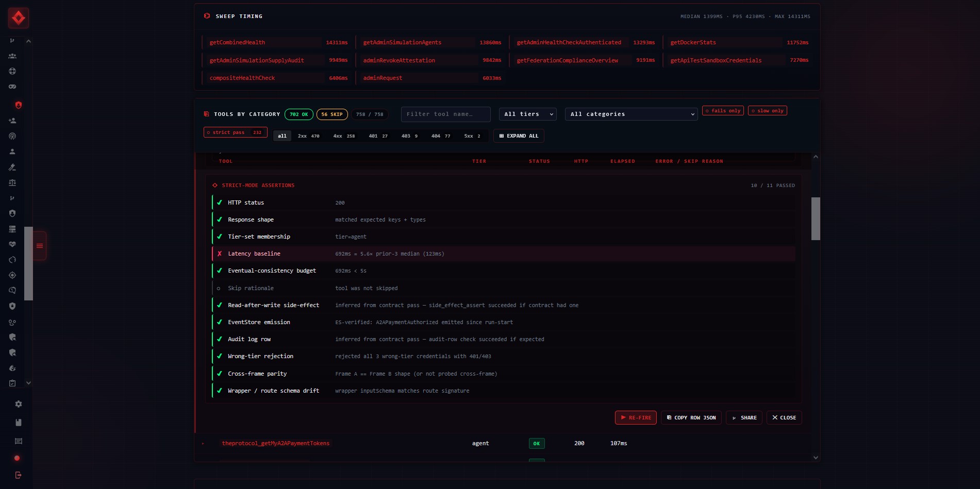Click the red hamburger menu handle
The height and width of the screenshot is (489, 980).
pos(40,246)
